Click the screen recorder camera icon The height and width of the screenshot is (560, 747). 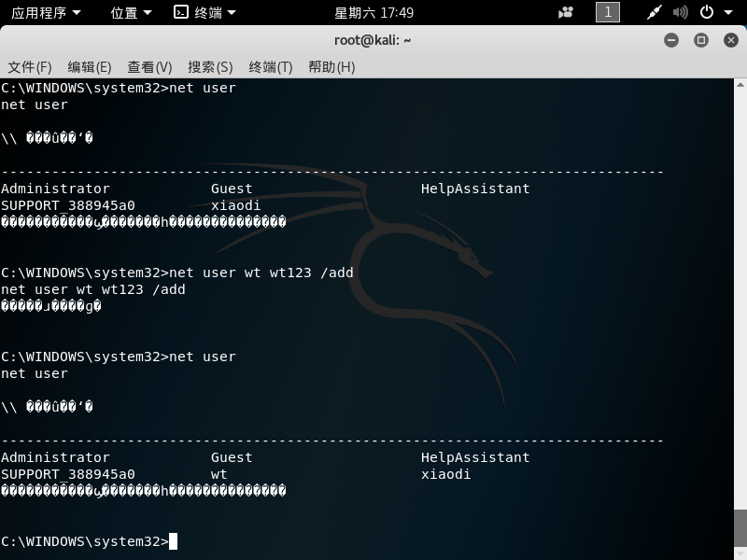566,12
